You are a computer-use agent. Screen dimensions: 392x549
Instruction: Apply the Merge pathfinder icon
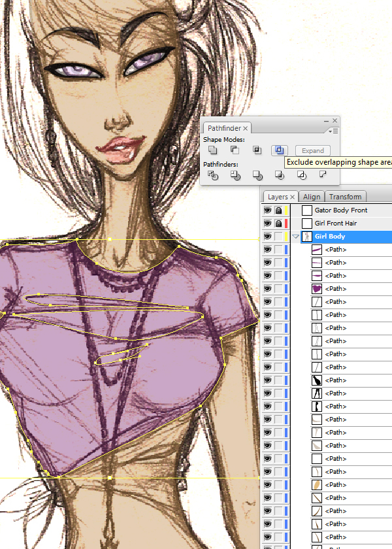257,175
